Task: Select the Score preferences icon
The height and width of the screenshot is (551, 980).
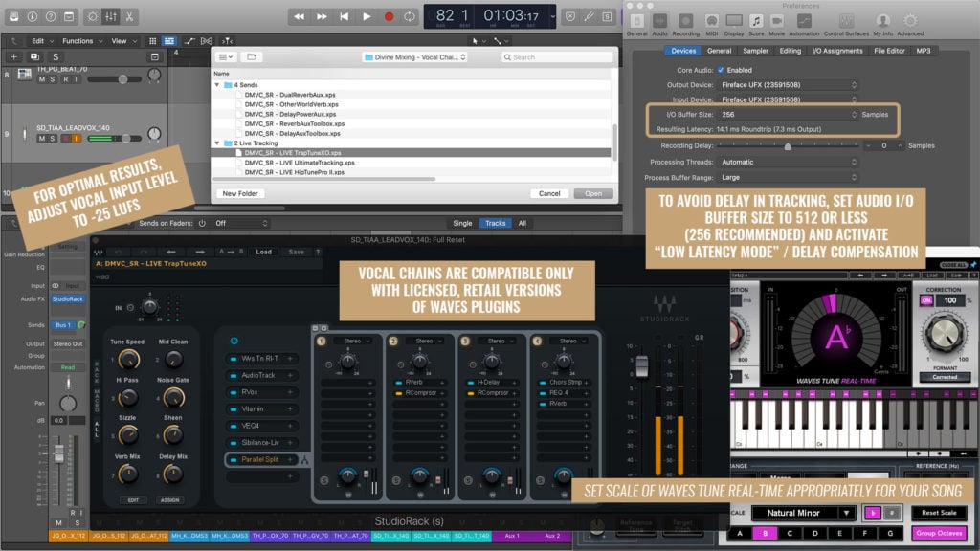Action: coord(756,23)
